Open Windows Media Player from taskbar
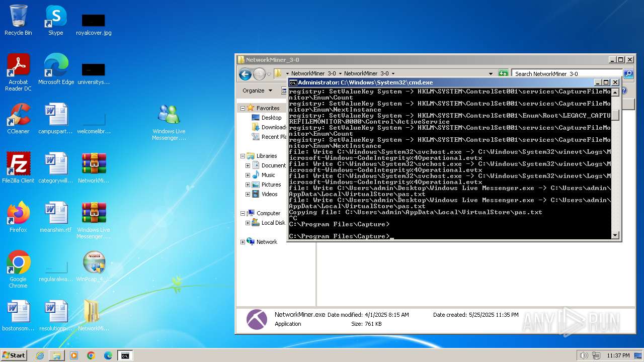Image resolution: width=644 pixels, height=362 pixels. 74,355
